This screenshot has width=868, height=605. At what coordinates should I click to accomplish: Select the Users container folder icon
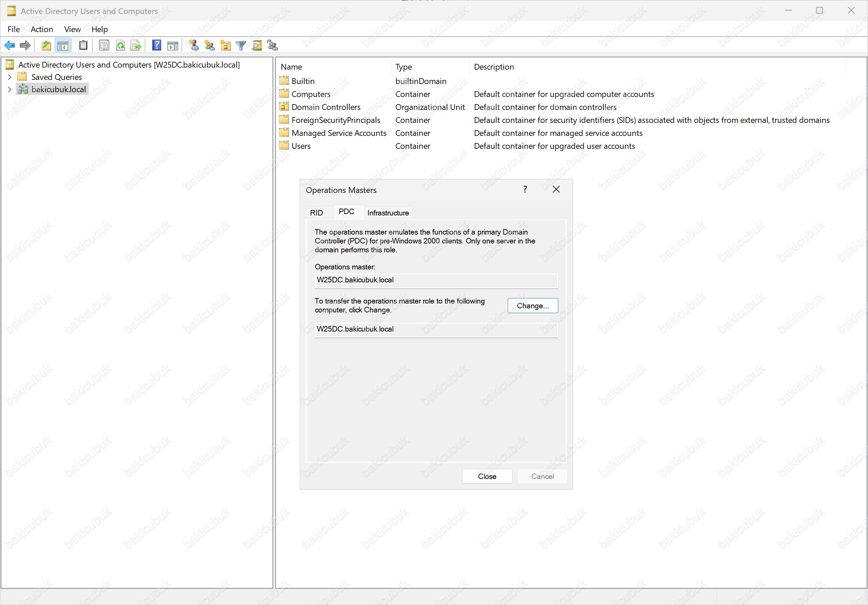(x=284, y=145)
